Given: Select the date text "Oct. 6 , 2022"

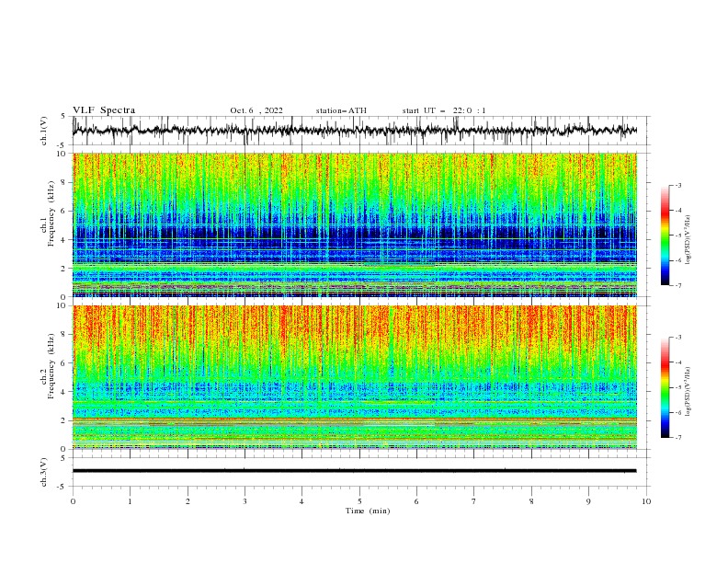Looking at the screenshot, I should point(256,110).
